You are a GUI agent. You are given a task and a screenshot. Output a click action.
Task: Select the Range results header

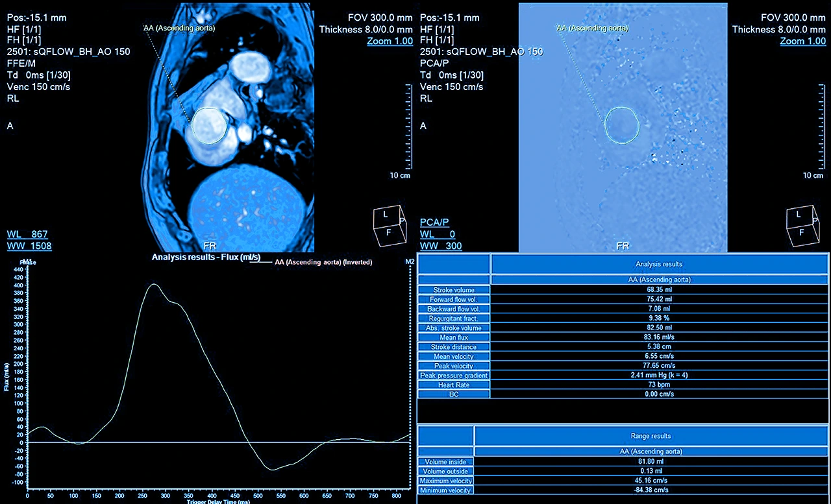[x=650, y=436]
